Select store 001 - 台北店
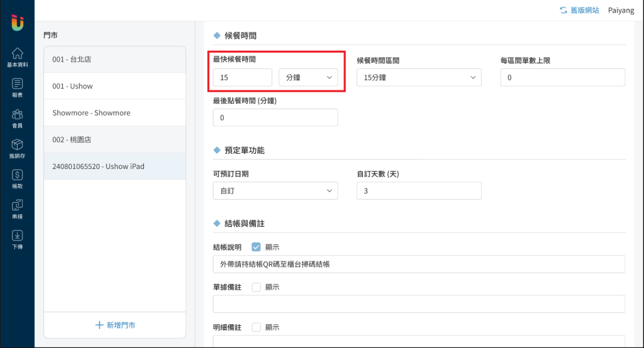Image resolution: width=644 pixels, height=348 pixels. pos(114,60)
